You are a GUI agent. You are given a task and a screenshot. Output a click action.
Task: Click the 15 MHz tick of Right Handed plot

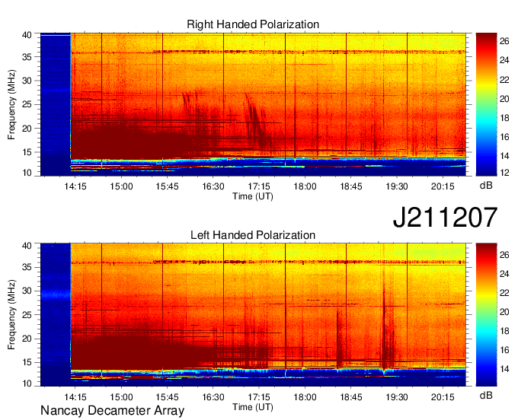[x=27, y=152]
